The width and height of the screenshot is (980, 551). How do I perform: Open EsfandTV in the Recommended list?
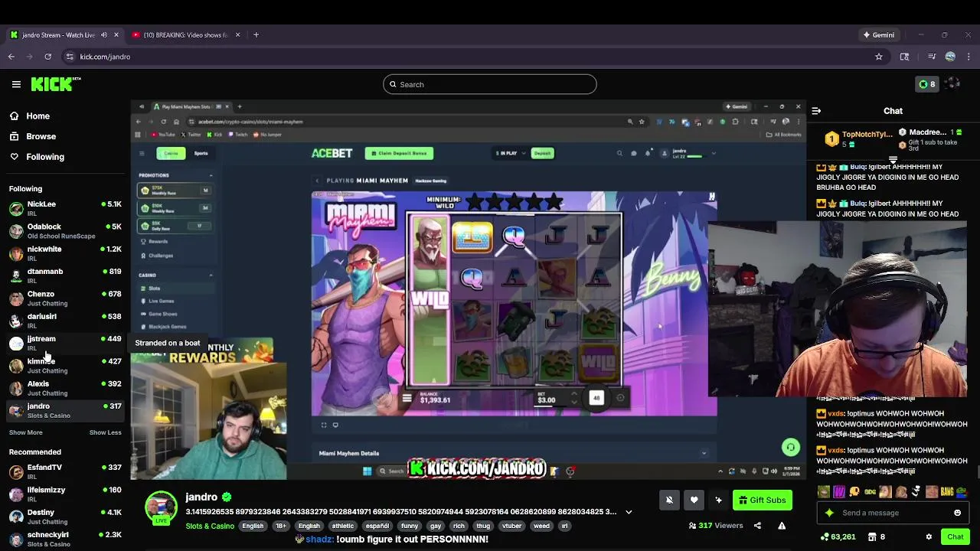[65, 471]
